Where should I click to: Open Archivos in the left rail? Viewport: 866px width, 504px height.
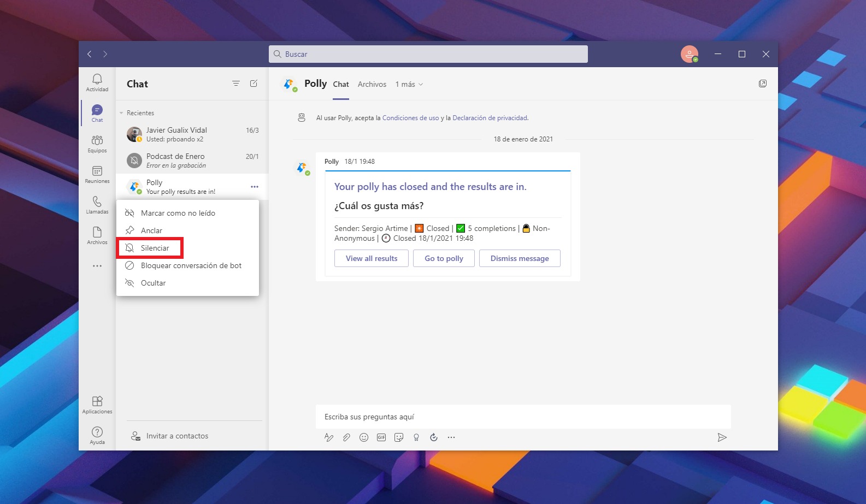click(x=97, y=236)
